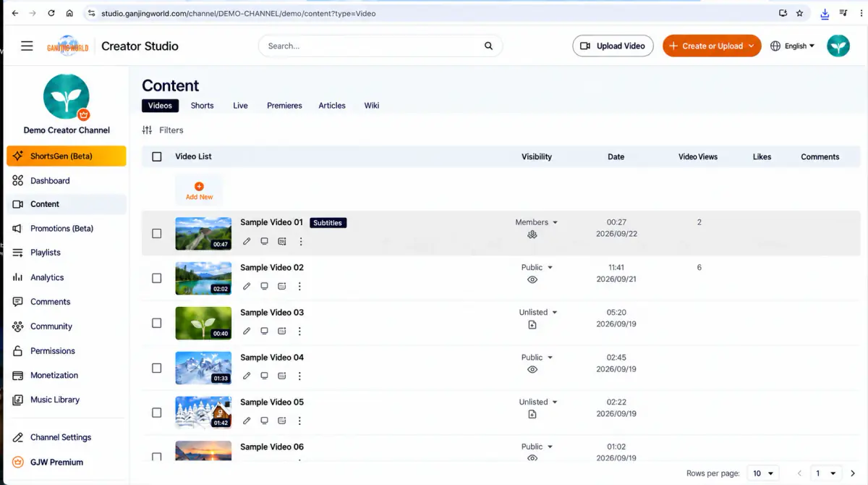
Task: Click the search magnifier icon
Action: click(489, 46)
